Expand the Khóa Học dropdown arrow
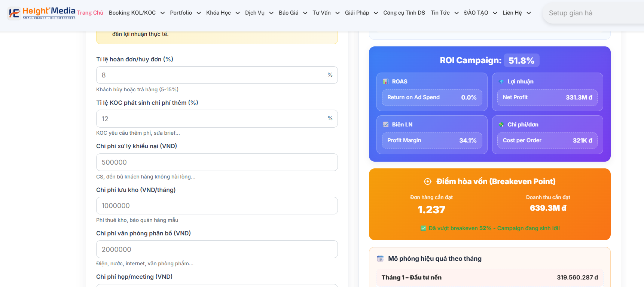The height and width of the screenshot is (287, 644). [238, 13]
